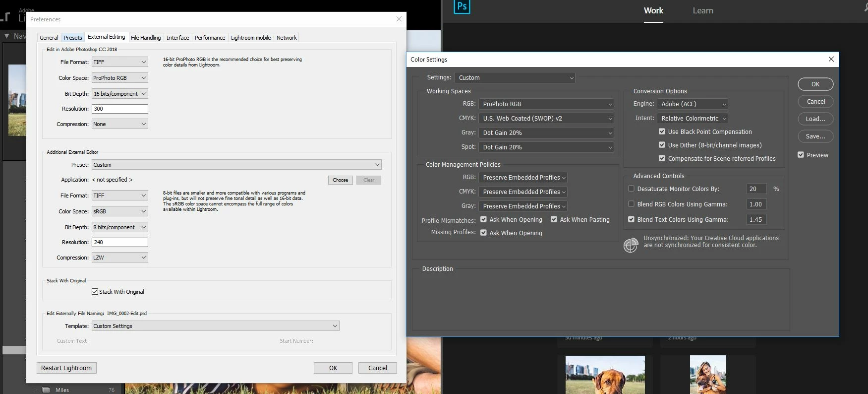This screenshot has height=394, width=868.
Task: Uncheck Ask When Pasting for profile mismatches
Action: 554,219
